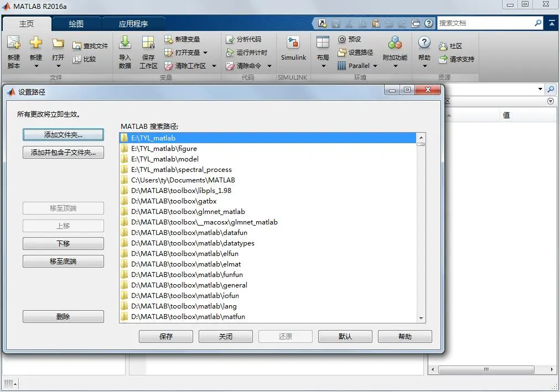
Task: Expand the 打开 dropdown arrow
Action: tap(58, 66)
